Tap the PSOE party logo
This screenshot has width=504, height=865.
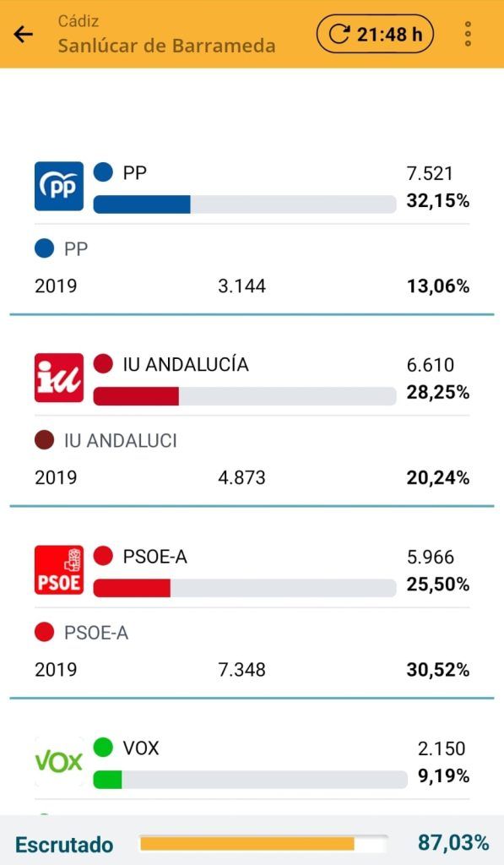point(59,570)
